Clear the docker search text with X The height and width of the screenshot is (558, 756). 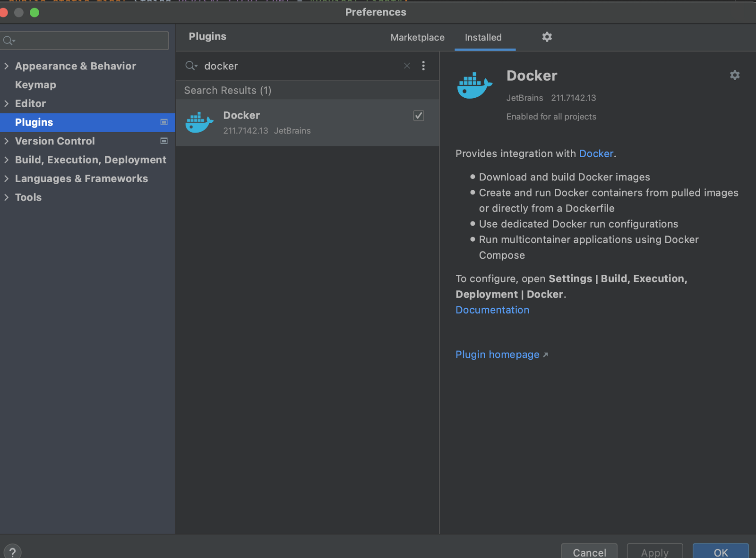coord(407,66)
